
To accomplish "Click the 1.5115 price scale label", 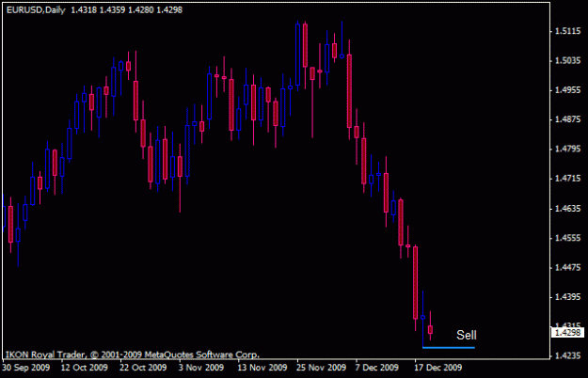I will [567, 31].
